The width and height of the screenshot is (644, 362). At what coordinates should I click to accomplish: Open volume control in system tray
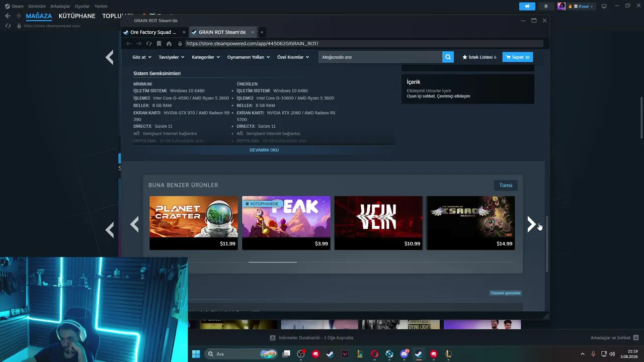[612, 354]
